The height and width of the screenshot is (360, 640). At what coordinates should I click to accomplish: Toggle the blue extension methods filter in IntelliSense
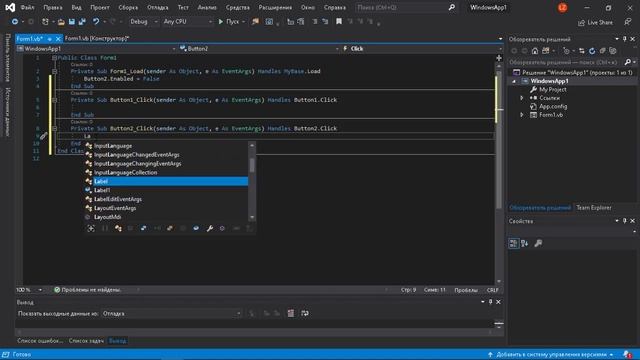[x=143, y=228]
